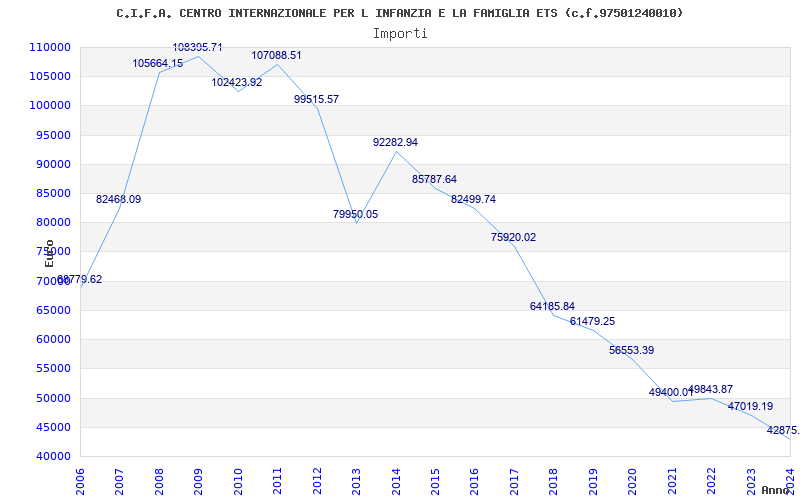
Task: Pick the 92282.94 data label
Action: (395, 142)
